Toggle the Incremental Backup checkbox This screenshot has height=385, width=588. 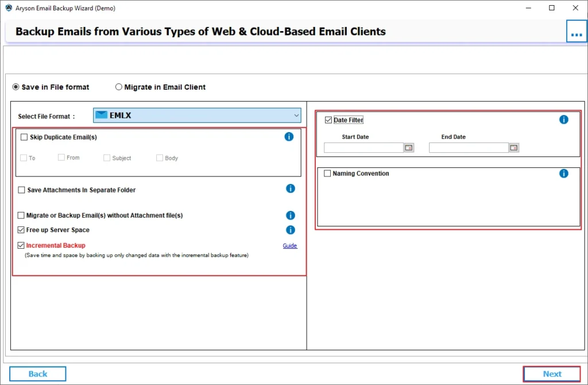click(21, 245)
